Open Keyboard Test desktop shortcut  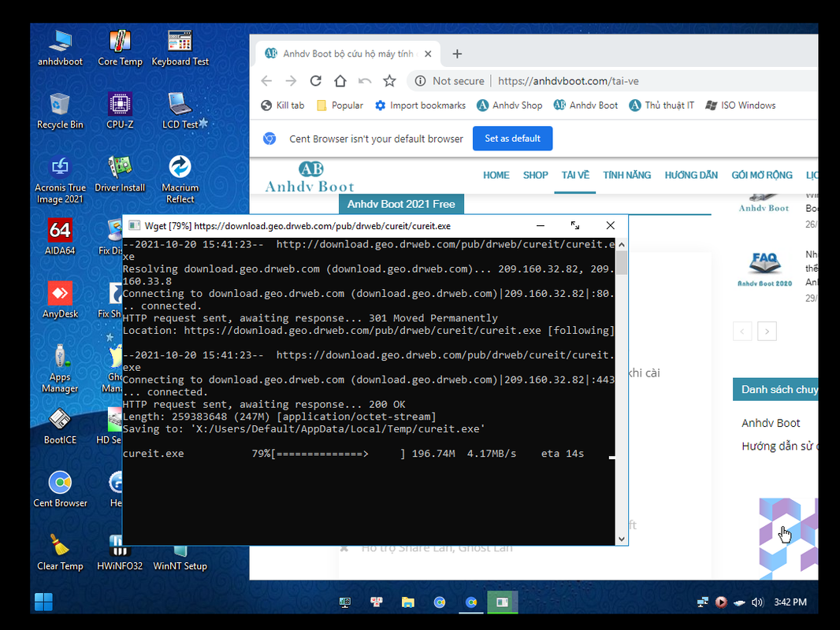pyautogui.click(x=180, y=48)
